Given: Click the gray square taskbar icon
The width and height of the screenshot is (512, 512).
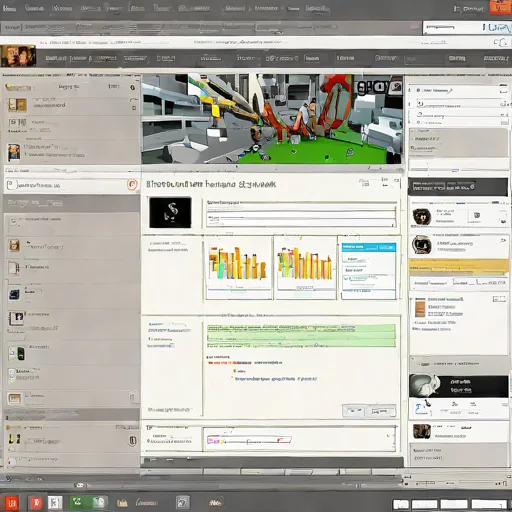Looking at the screenshot, I should click(183, 502).
